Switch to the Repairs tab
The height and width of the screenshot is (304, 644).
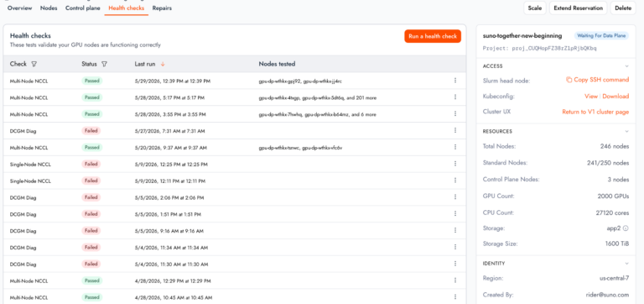[x=162, y=8]
